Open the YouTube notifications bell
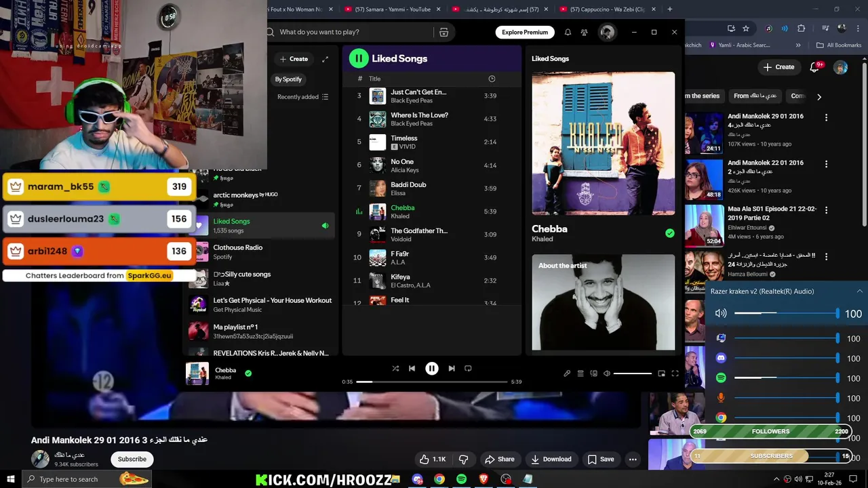The image size is (868, 488). (x=816, y=67)
